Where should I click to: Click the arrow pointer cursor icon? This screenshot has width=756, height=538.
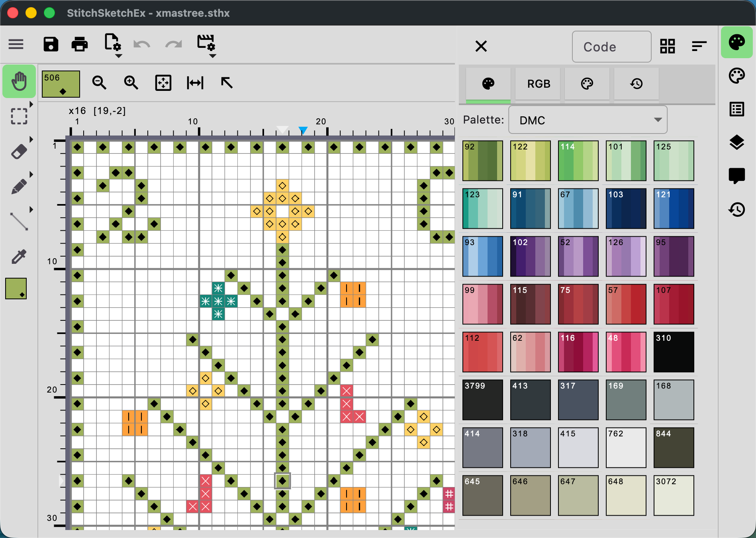point(227,82)
